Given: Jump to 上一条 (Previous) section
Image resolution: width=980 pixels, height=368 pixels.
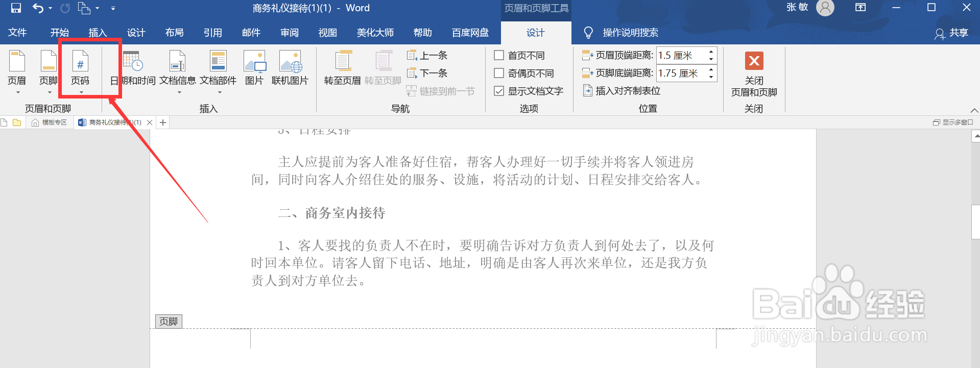Looking at the screenshot, I should [x=427, y=55].
